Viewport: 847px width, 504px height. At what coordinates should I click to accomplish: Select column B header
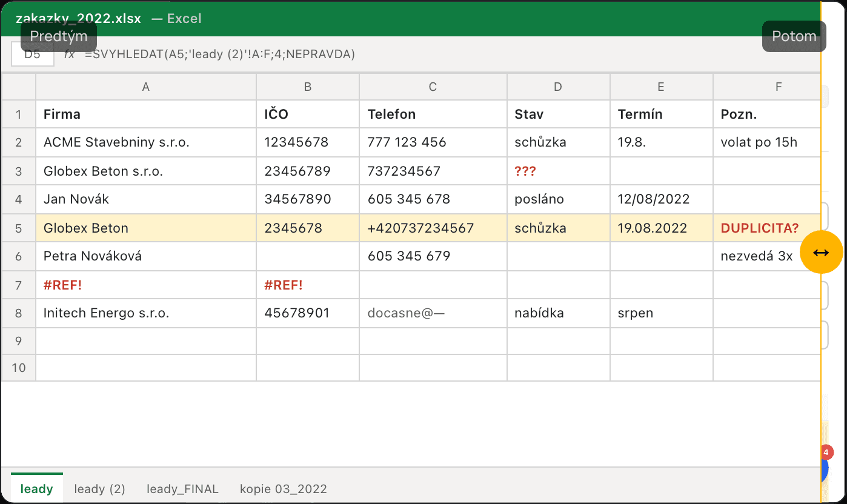pyautogui.click(x=308, y=87)
